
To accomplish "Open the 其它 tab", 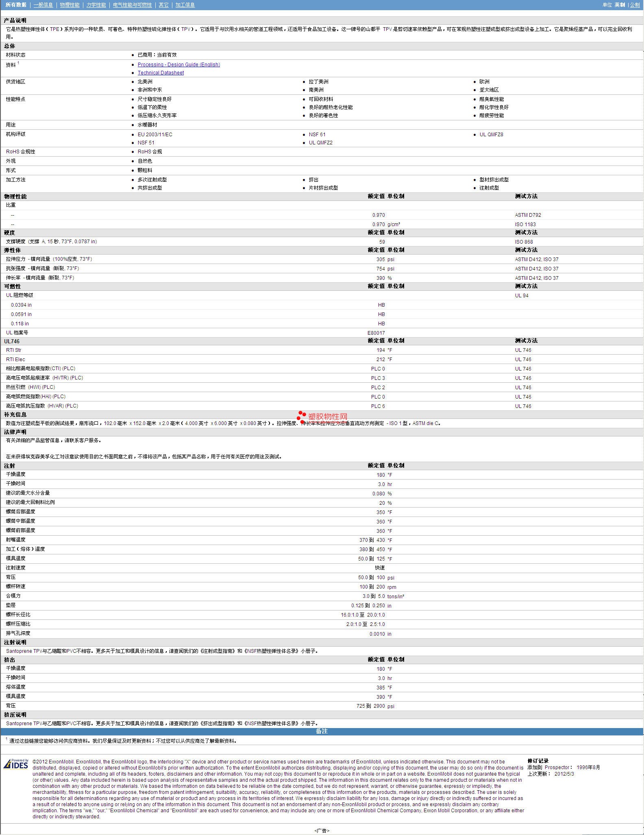I will click(163, 5).
